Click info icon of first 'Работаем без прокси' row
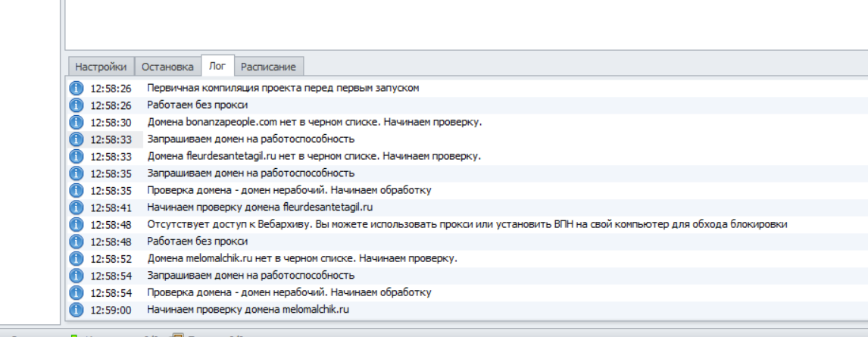The height and width of the screenshot is (337, 868). [76, 105]
